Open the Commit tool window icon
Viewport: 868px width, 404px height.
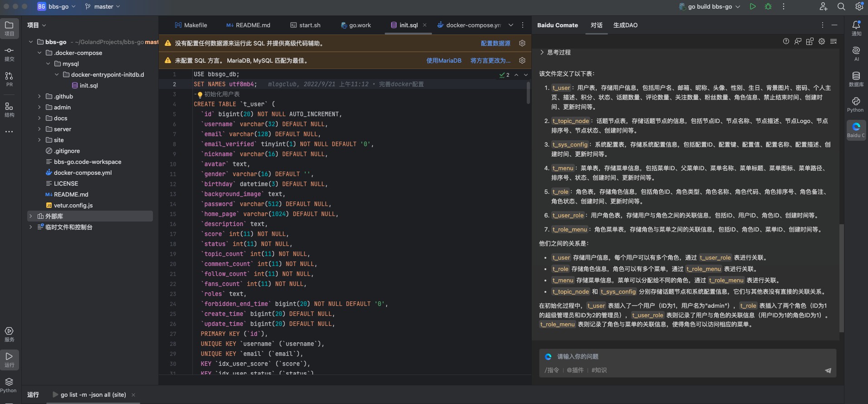click(9, 54)
